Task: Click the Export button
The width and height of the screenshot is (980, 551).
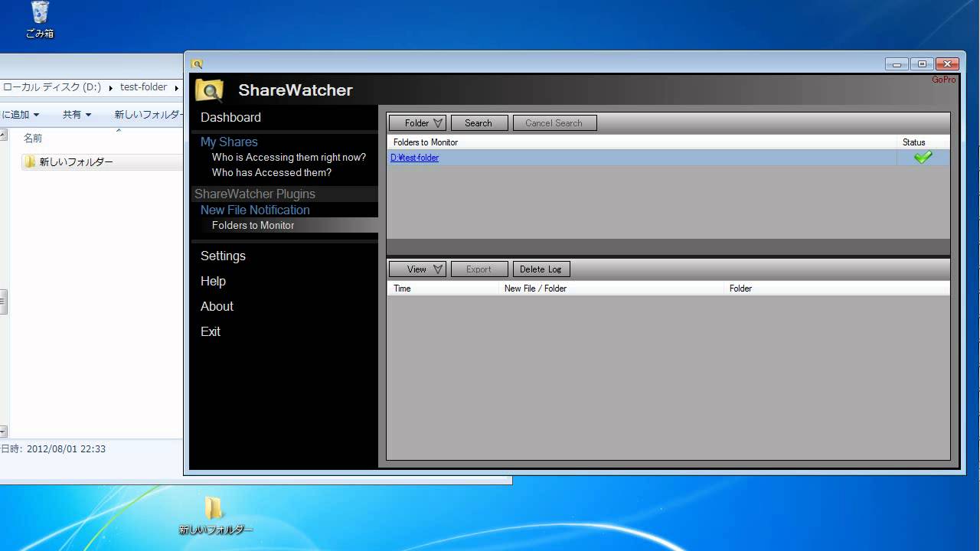Action: coord(479,269)
